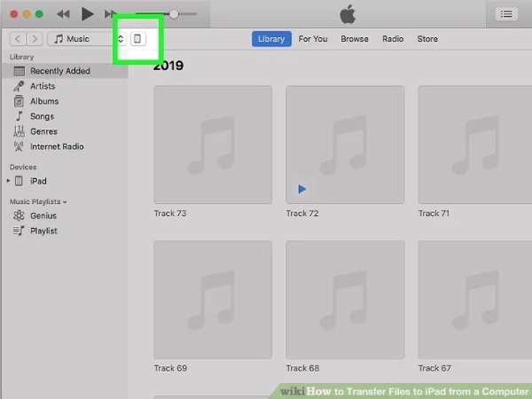Click the play icon on Track 72
532x399 pixels.
tap(302, 189)
